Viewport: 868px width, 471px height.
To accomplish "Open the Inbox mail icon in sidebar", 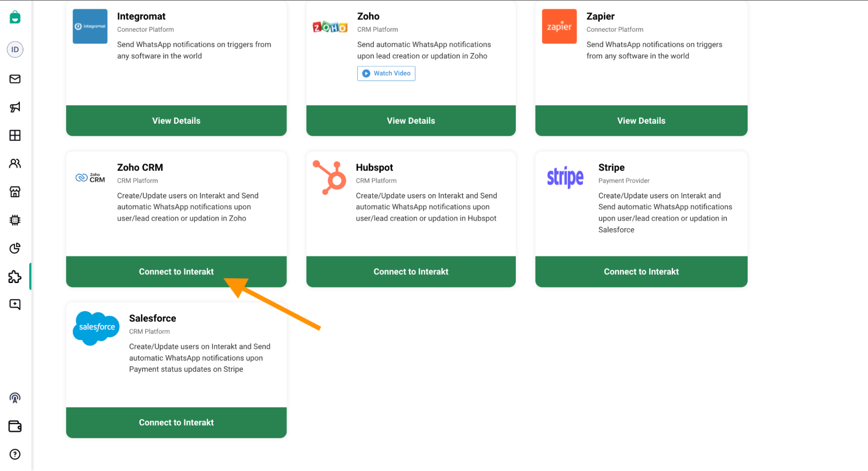I will [x=15, y=79].
